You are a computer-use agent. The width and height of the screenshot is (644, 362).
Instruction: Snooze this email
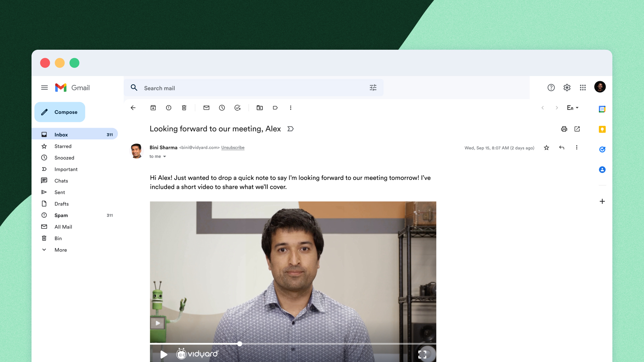coord(222,108)
